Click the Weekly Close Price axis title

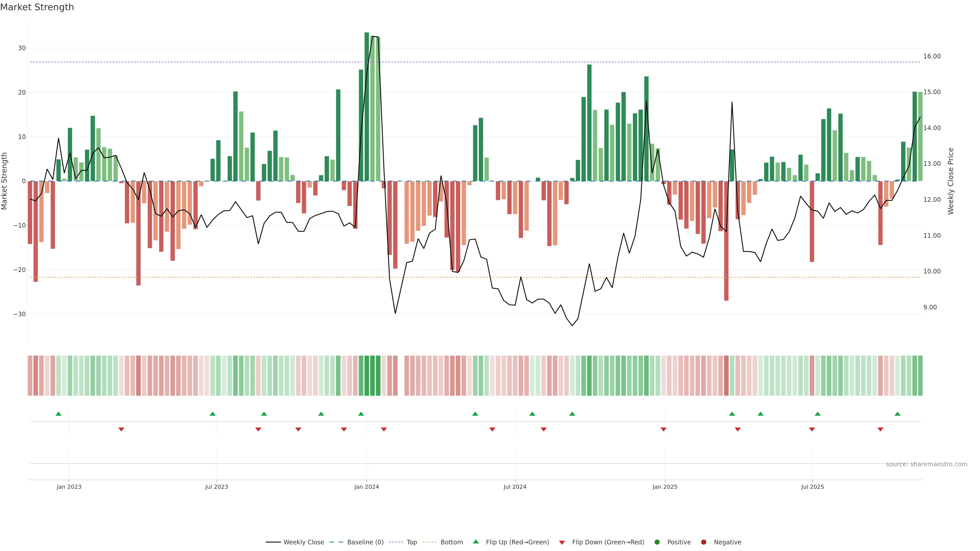tap(950, 181)
